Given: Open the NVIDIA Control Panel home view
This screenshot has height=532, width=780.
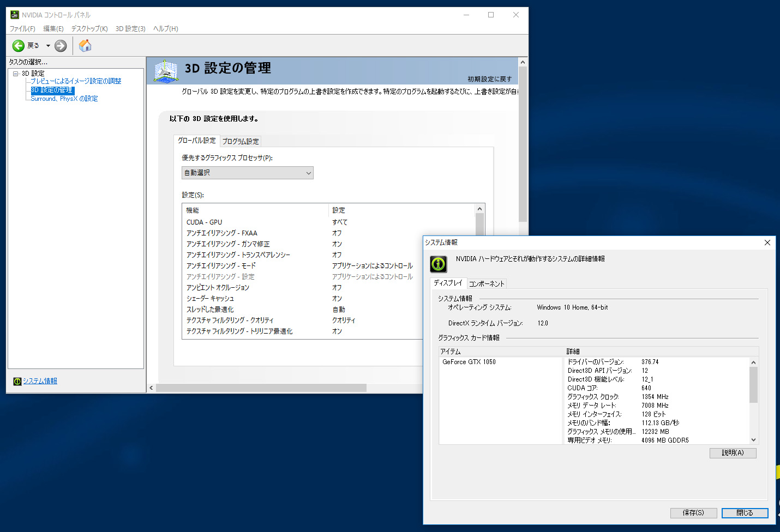Looking at the screenshot, I should [85, 46].
